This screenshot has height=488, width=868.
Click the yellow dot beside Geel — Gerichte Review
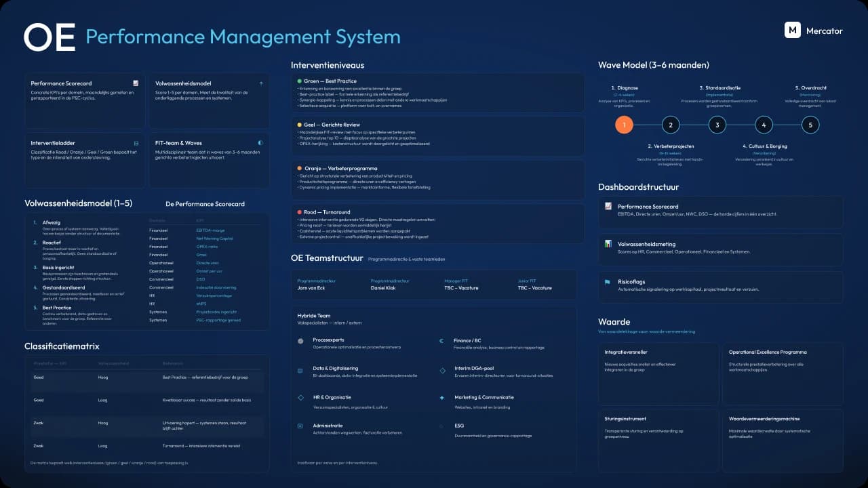(299, 125)
